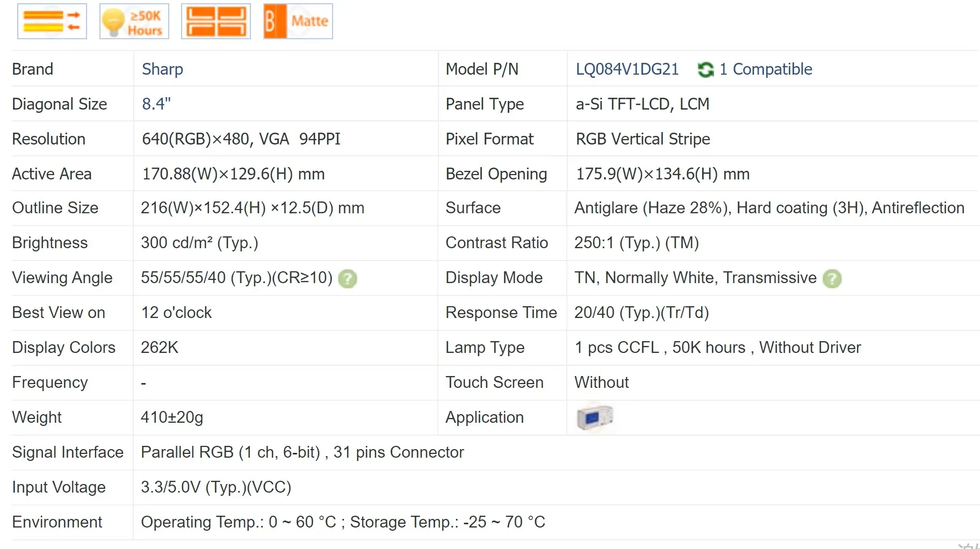Screen dimensions: 980x549
Task: Click the response time value 20/40 (Typ.)(Tr/Td)
Action: point(642,313)
